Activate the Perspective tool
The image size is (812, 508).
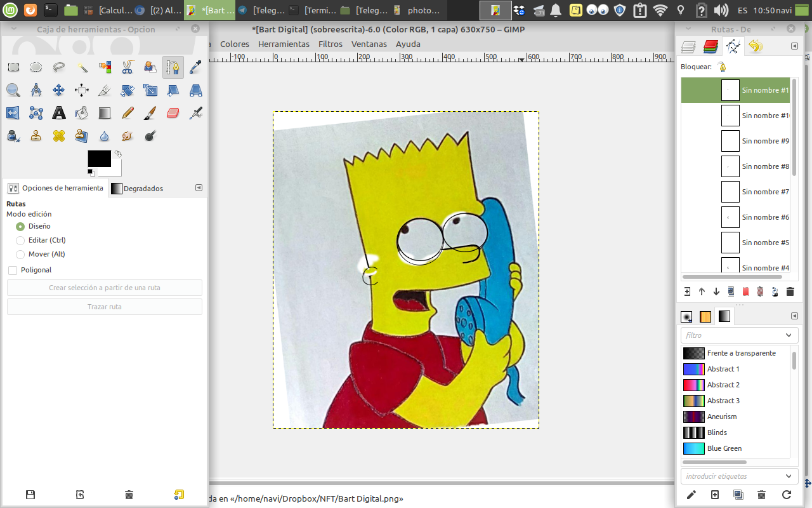[x=196, y=90]
